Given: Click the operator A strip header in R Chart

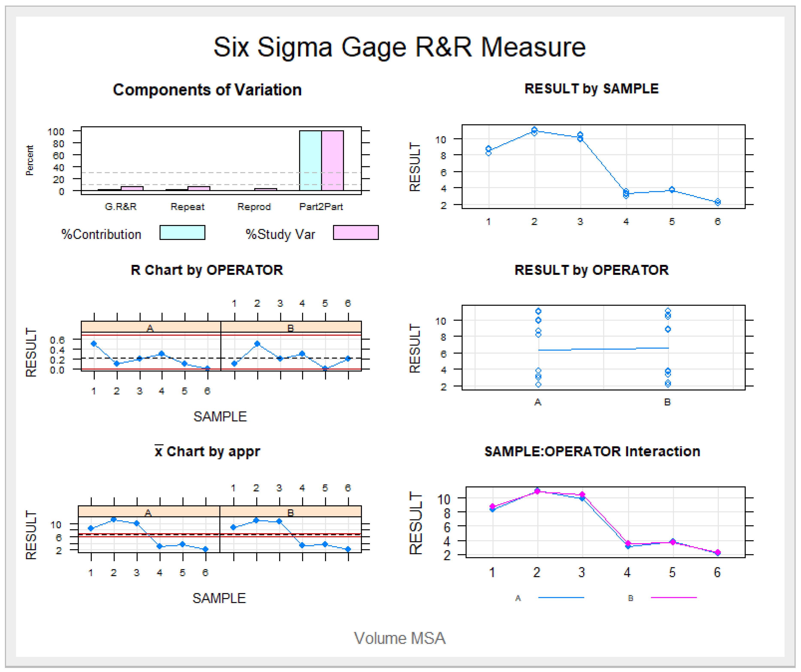Looking at the screenshot, I should (151, 327).
